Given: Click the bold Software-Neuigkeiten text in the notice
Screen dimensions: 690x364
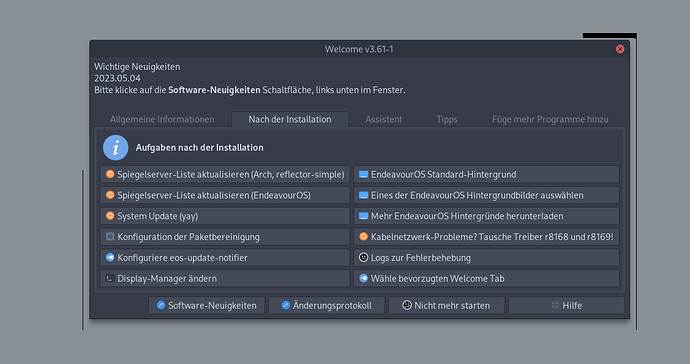Looking at the screenshot, I should [214, 90].
